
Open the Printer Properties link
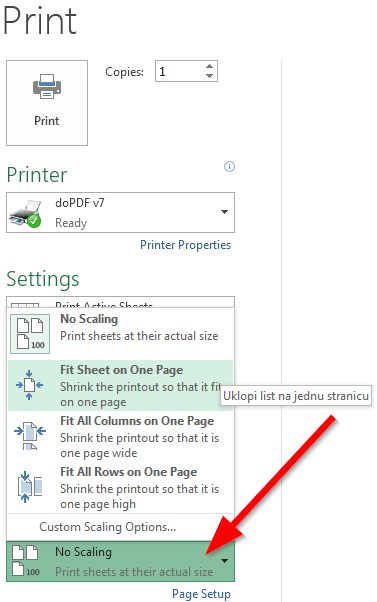coord(185,245)
